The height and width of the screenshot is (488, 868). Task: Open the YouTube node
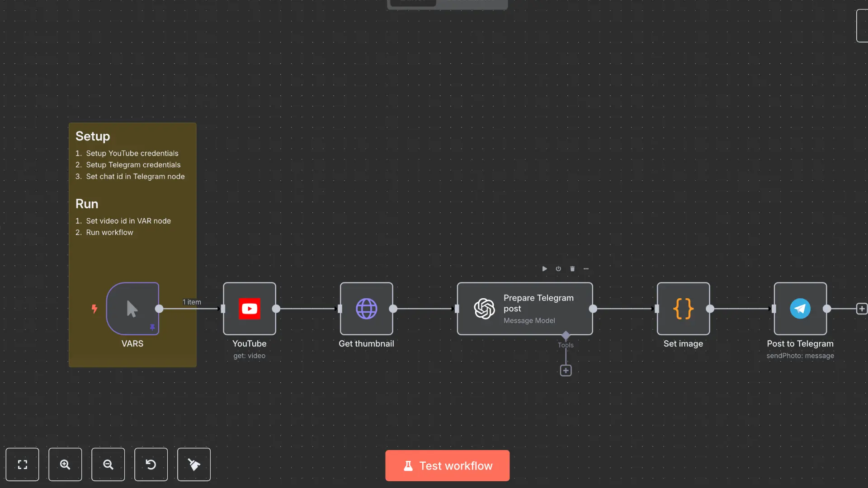249,309
